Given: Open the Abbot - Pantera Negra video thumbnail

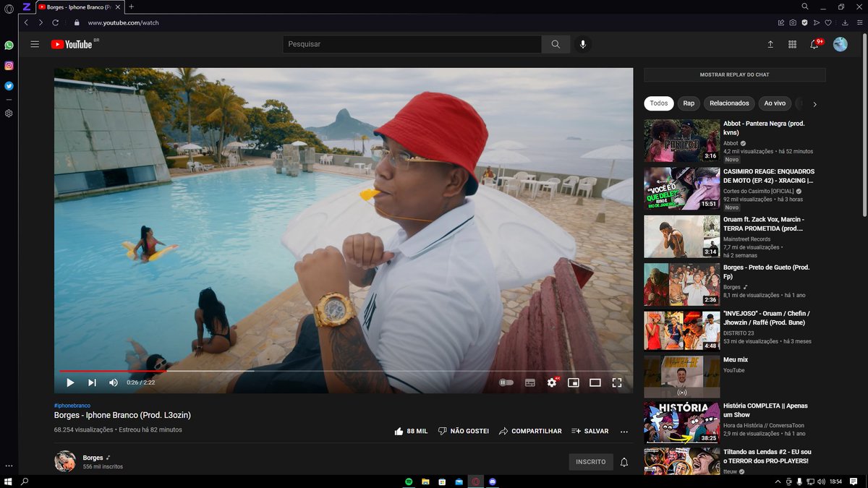Looking at the screenshot, I should coord(681,140).
